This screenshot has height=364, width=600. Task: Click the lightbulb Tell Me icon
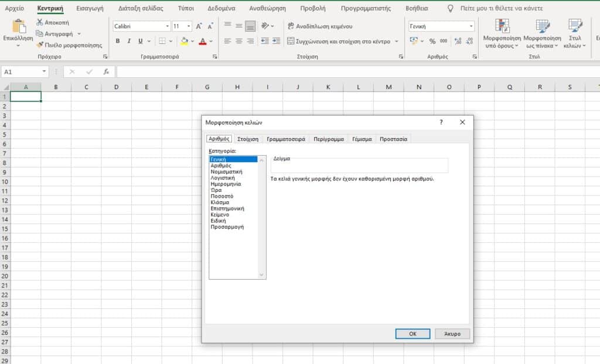coord(451,8)
